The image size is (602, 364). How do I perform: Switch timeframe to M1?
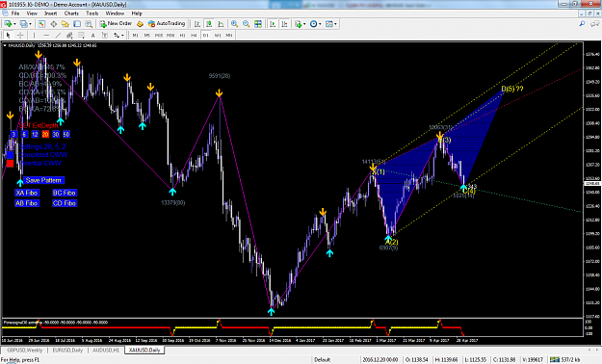(135, 35)
